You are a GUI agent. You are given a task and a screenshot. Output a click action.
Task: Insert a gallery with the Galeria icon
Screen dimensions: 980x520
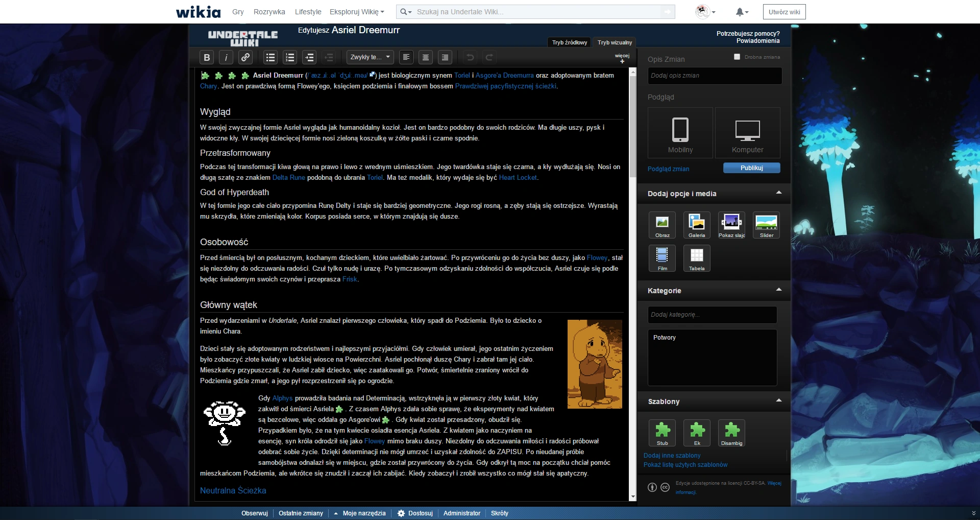[697, 225]
